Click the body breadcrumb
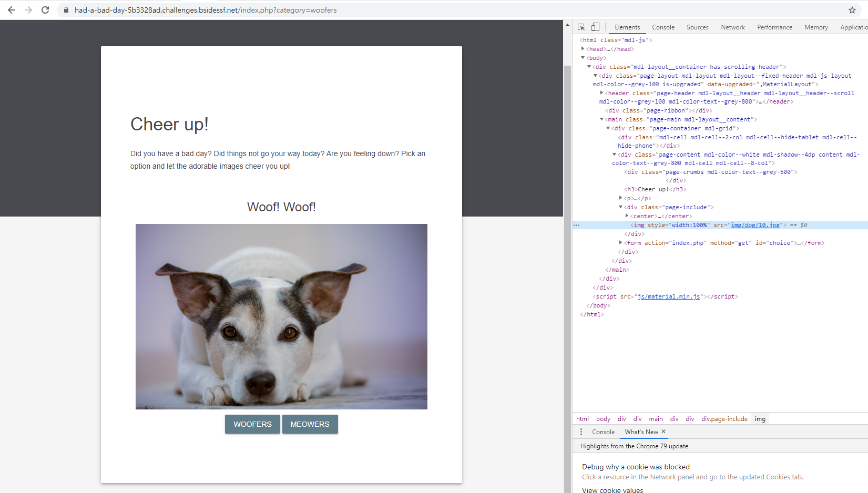 click(x=603, y=419)
